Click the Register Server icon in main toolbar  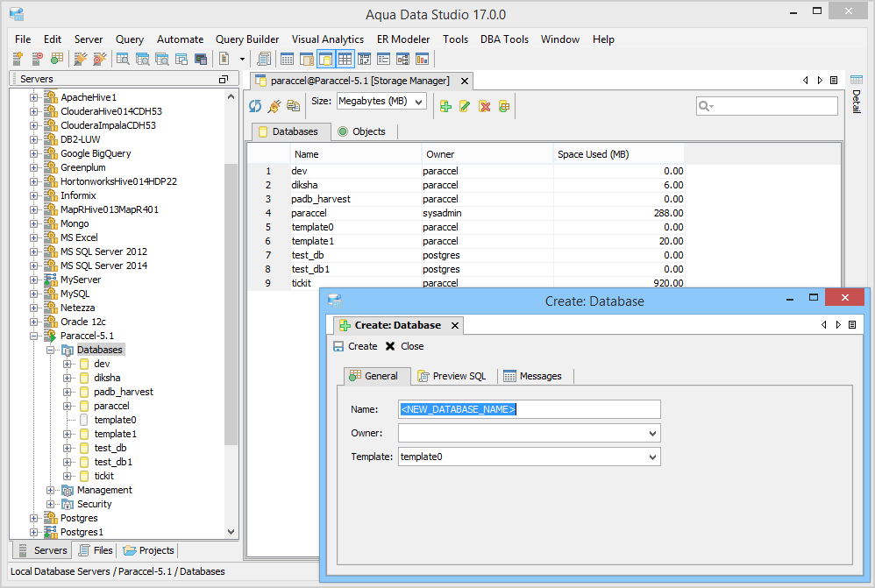(x=18, y=59)
